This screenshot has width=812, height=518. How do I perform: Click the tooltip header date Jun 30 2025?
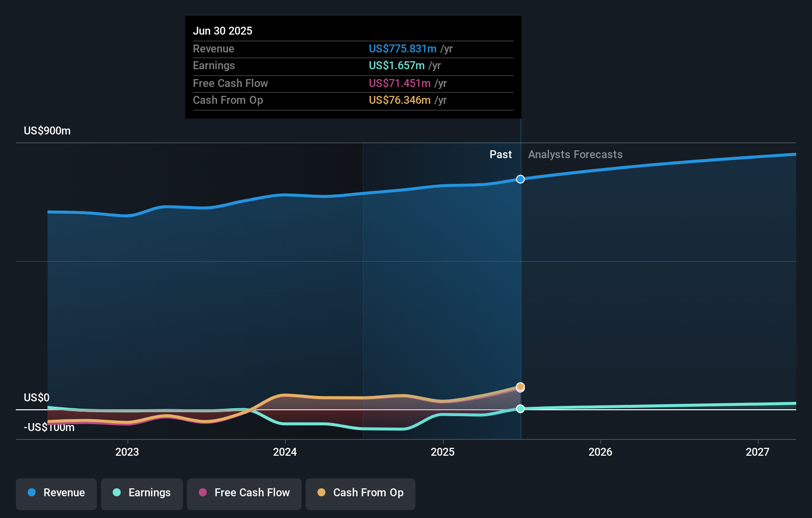[223, 31]
